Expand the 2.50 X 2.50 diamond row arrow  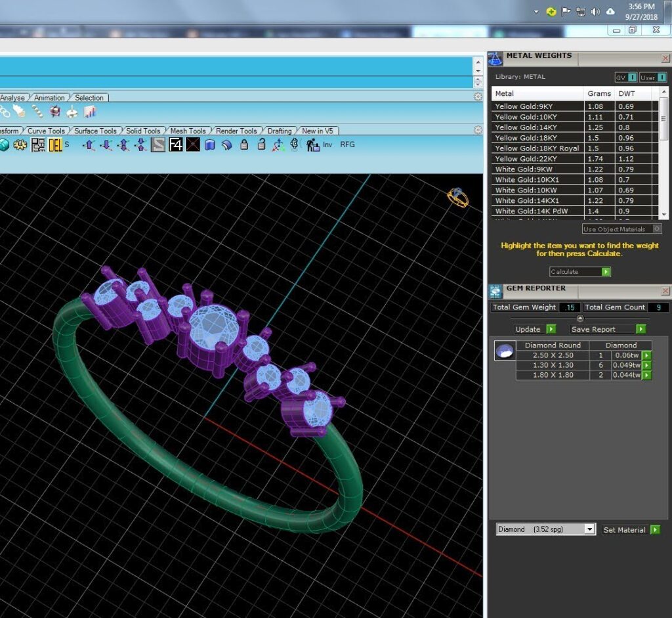tap(646, 355)
